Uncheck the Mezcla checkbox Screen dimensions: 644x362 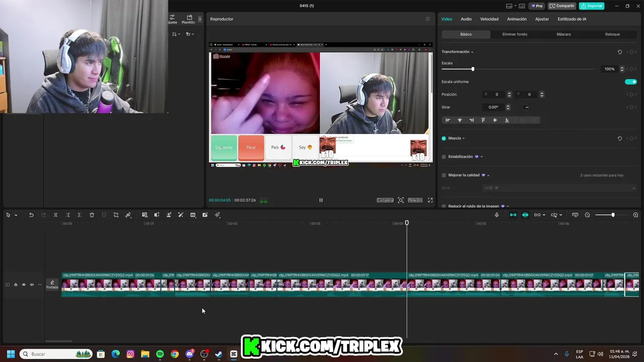(x=444, y=138)
